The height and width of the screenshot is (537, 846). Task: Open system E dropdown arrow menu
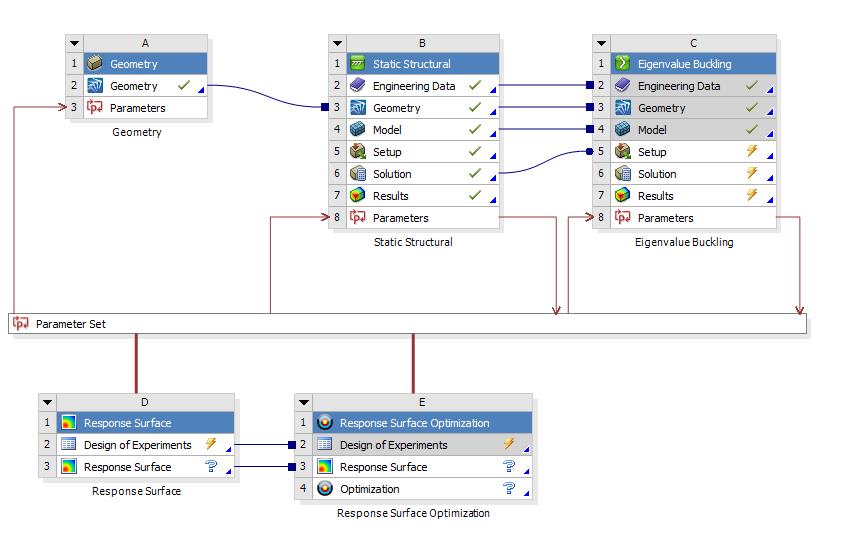(x=304, y=402)
